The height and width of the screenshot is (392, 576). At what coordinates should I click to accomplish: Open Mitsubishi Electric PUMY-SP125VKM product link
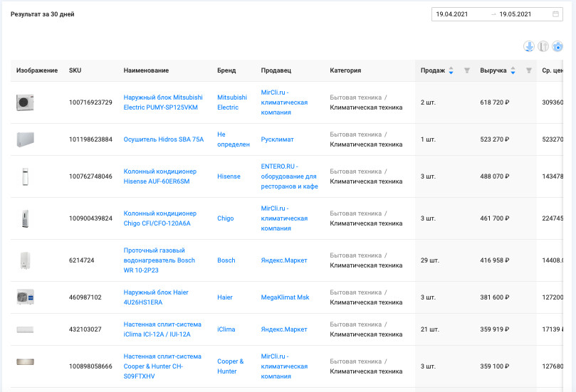pyautogui.click(x=163, y=102)
